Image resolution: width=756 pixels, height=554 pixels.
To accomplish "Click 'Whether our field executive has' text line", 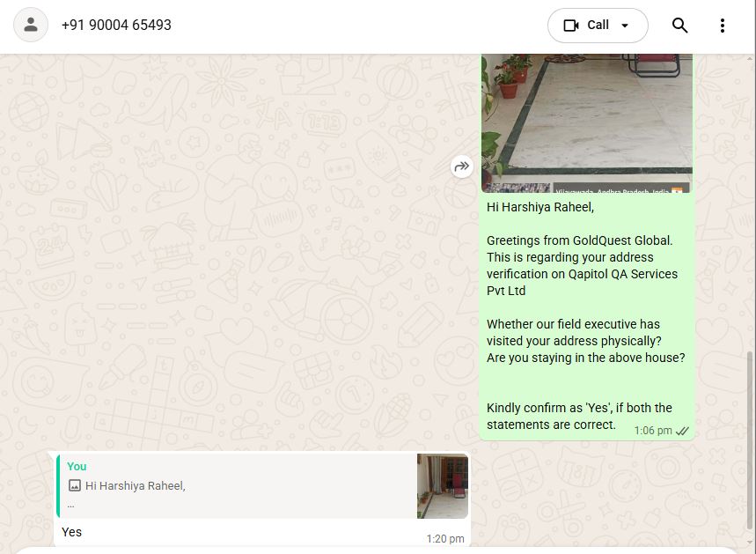I will coord(573,324).
